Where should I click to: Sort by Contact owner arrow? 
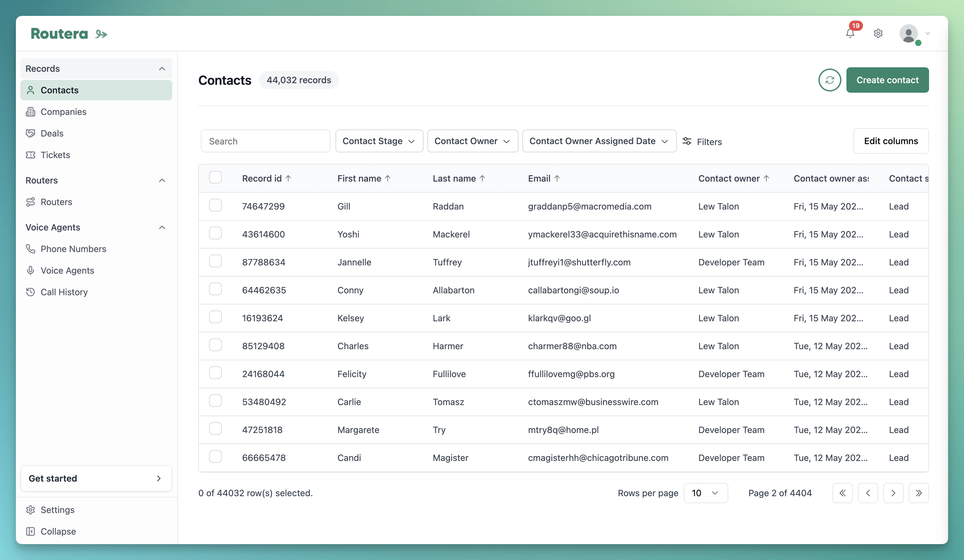(x=766, y=178)
